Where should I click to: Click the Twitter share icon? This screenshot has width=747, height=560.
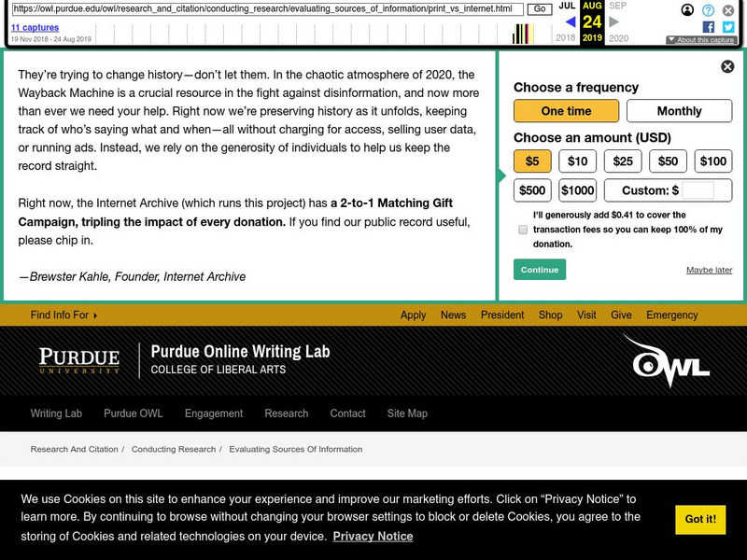tap(728, 27)
